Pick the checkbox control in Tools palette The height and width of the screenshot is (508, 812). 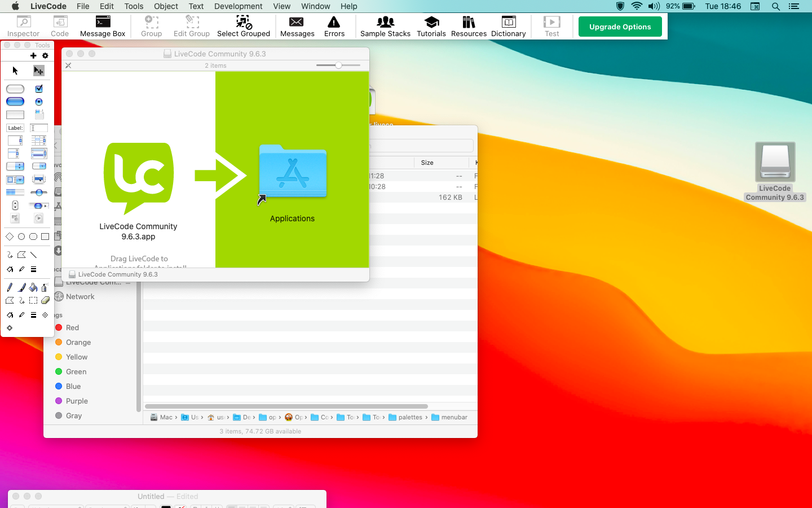pos(39,89)
